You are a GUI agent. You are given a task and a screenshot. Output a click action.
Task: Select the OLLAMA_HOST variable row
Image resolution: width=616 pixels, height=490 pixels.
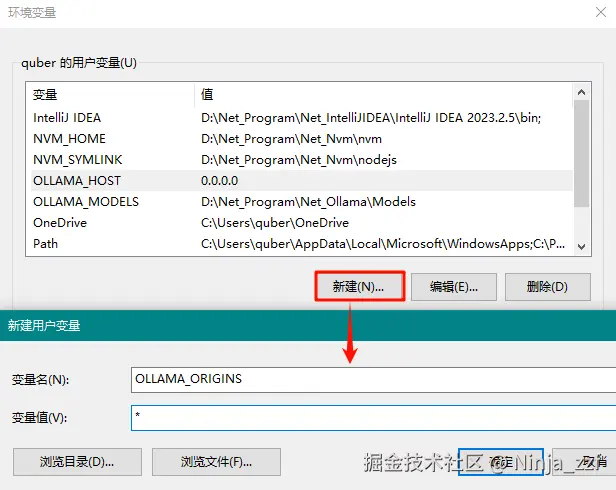[x=302, y=180]
